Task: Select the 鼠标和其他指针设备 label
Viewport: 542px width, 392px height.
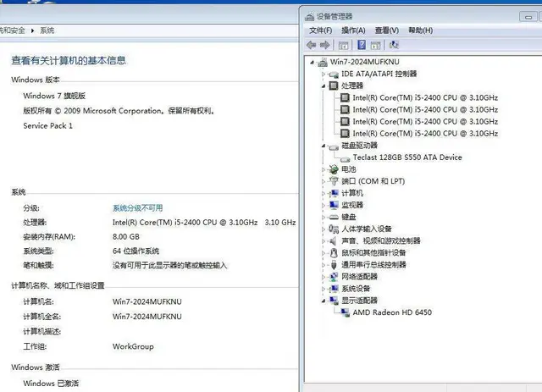Action: coord(373,252)
